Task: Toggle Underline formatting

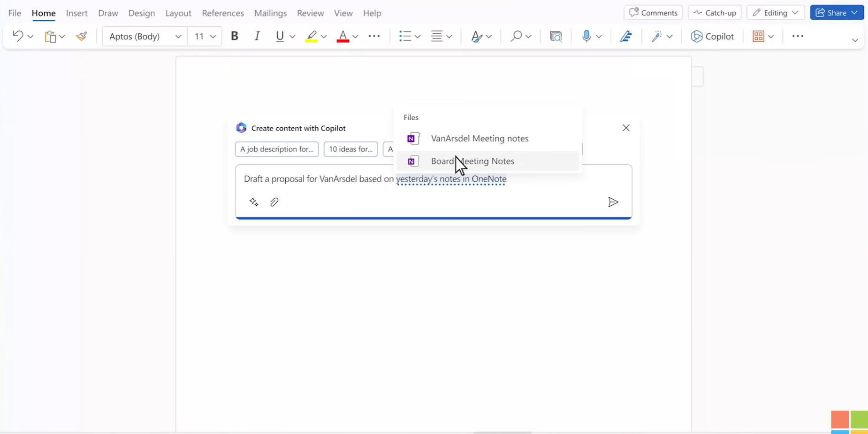Action: (x=280, y=36)
